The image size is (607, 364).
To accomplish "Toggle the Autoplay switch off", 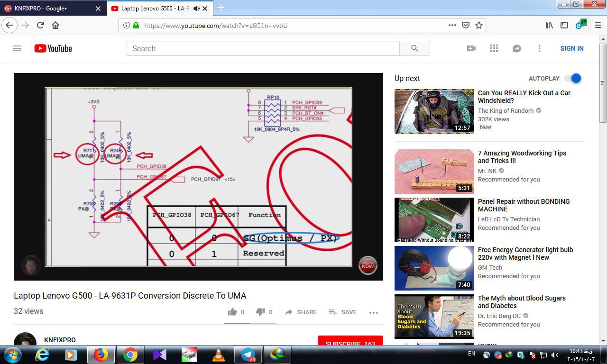I will 573,78.
